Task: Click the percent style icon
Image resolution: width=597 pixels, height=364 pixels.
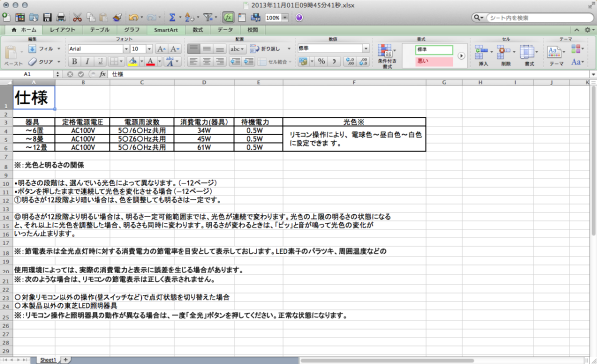Action: pyautogui.click(x=321, y=61)
